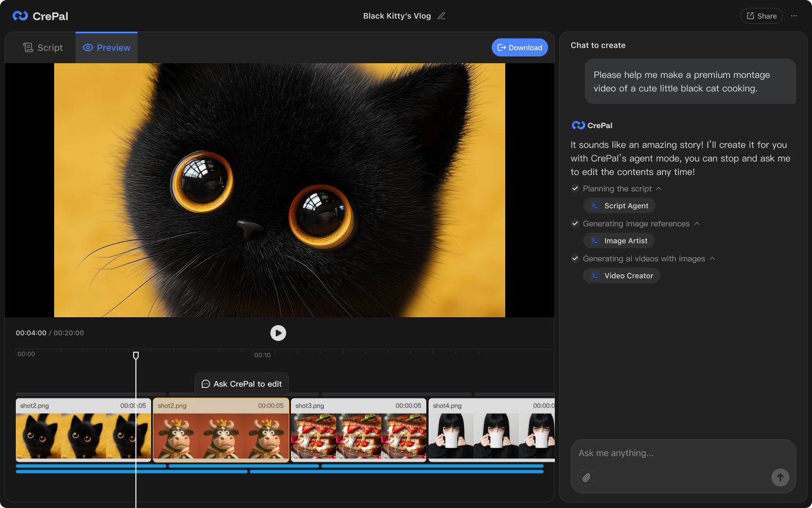Open the Image Artist agent chip
Viewport: 812px width, 508px height.
619,241
